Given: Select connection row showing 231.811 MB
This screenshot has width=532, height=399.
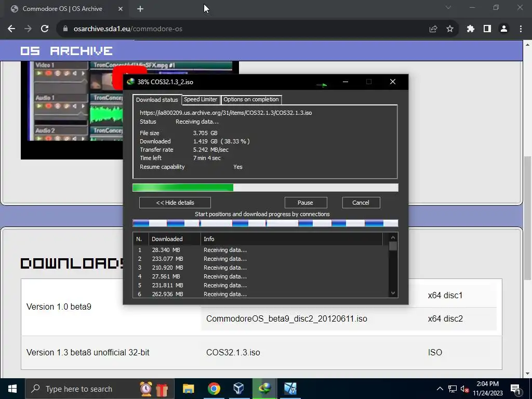Looking at the screenshot, I should [x=261, y=285].
